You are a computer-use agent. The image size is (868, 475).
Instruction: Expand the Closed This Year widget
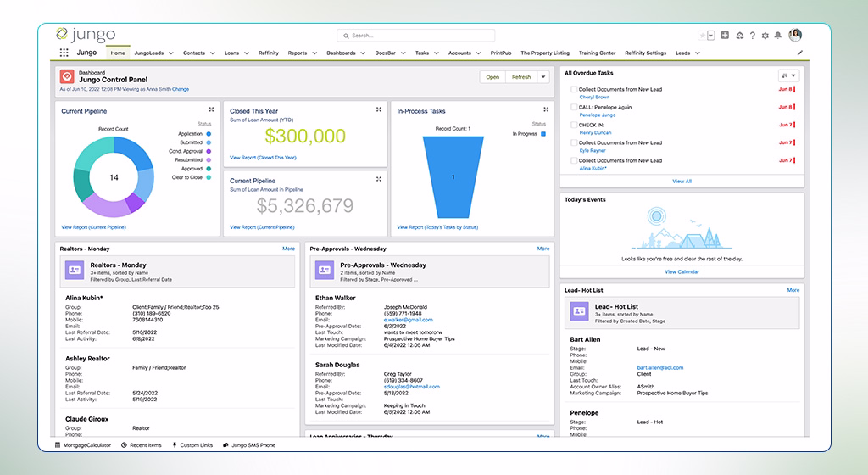[379, 109]
